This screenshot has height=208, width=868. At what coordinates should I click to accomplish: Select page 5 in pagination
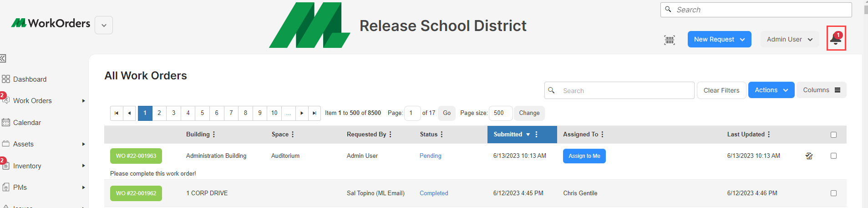pos(203,113)
